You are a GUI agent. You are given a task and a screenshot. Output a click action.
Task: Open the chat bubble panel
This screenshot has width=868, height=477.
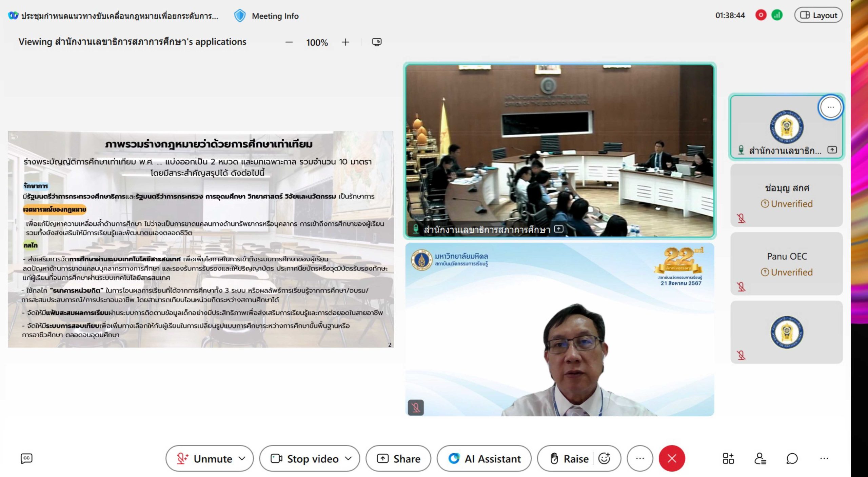click(792, 458)
